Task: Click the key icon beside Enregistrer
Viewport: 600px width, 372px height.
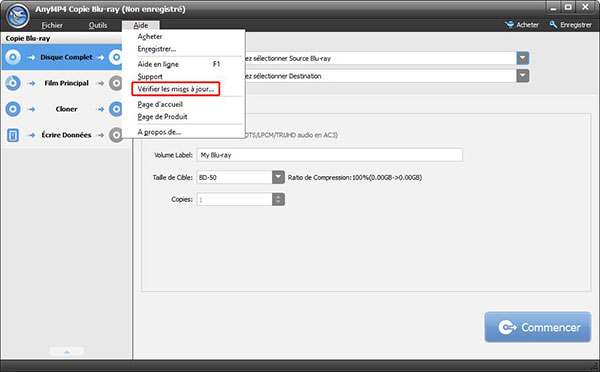Action: click(x=553, y=24)
